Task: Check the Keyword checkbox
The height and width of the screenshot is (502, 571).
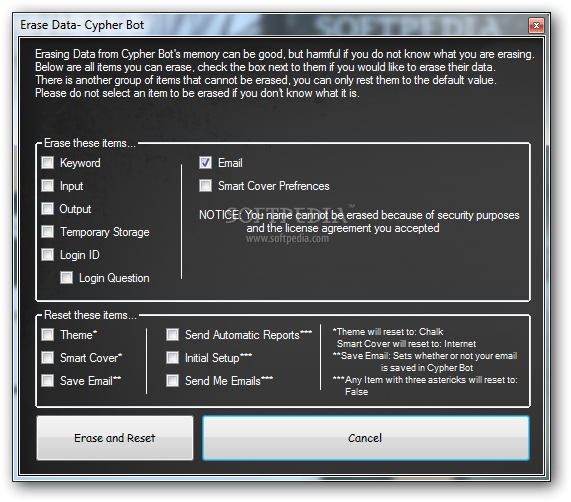Action: click(48, 163)
